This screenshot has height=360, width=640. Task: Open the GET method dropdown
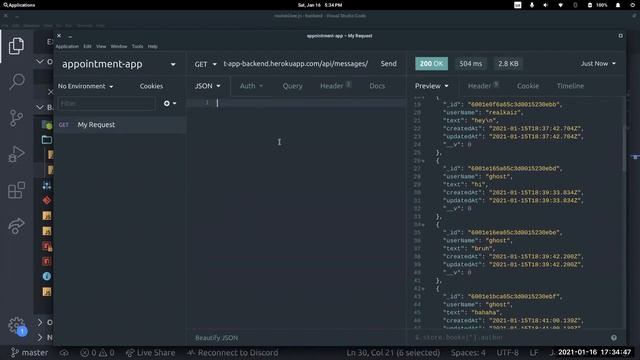(205, 64)
